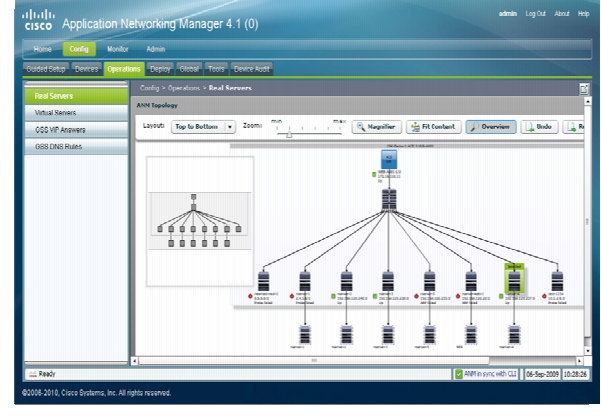Toggle the Overview button

pos(491,127)
